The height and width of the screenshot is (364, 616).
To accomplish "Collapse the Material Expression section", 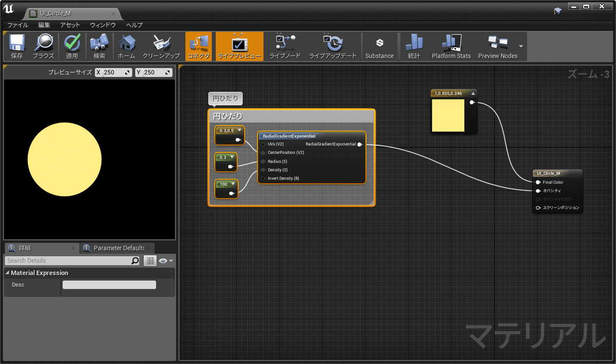I will pos(8,273).
